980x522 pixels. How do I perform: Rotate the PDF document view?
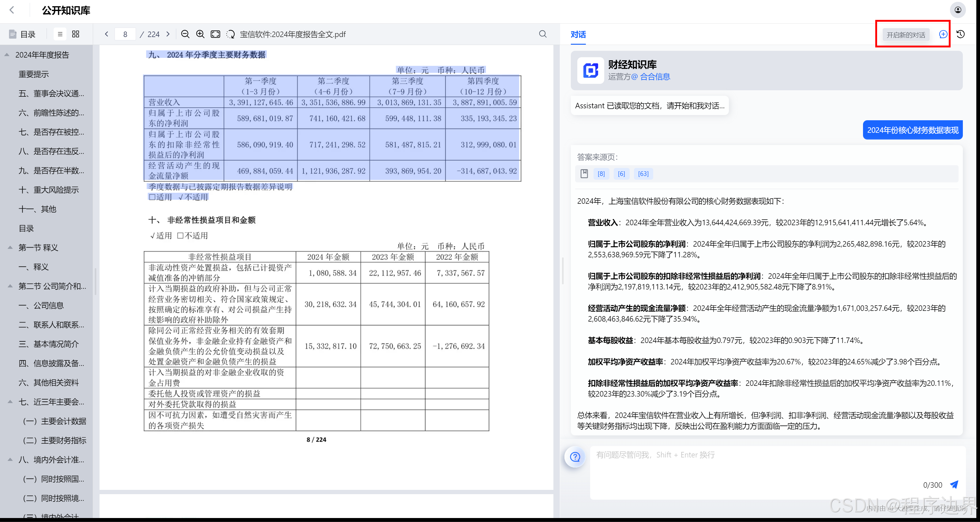coord(231,34)
